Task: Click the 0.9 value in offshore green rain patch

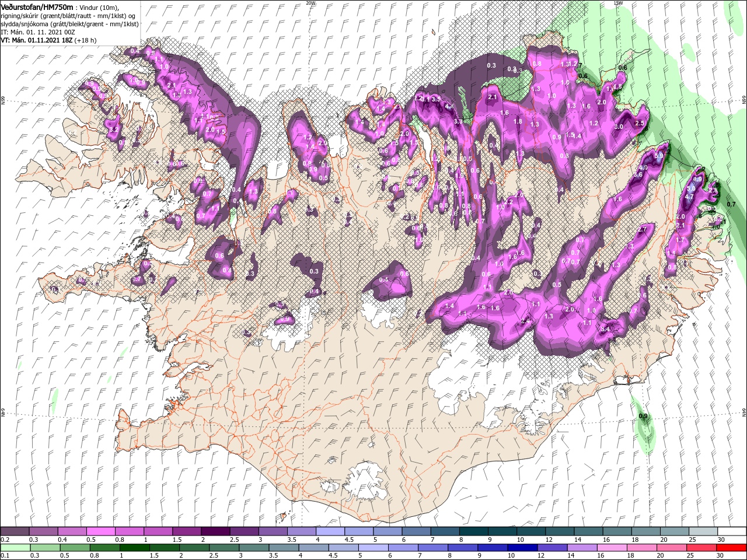Action: 643,416
